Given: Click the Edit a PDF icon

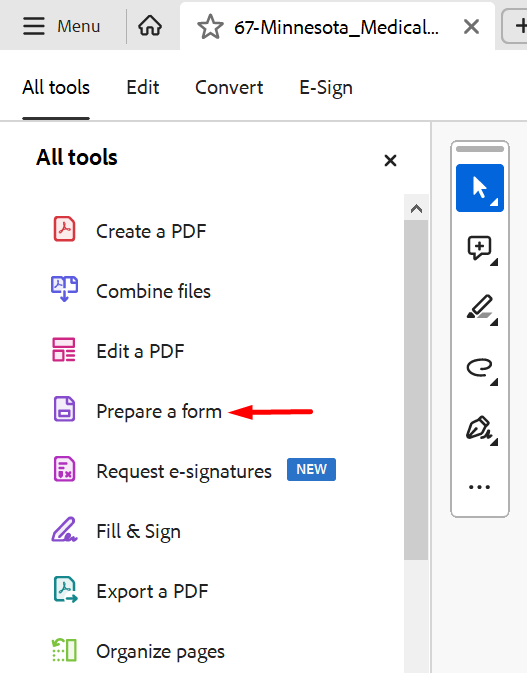Looking at the screenshot, I should pyautogui.click(x=64, y=349).
